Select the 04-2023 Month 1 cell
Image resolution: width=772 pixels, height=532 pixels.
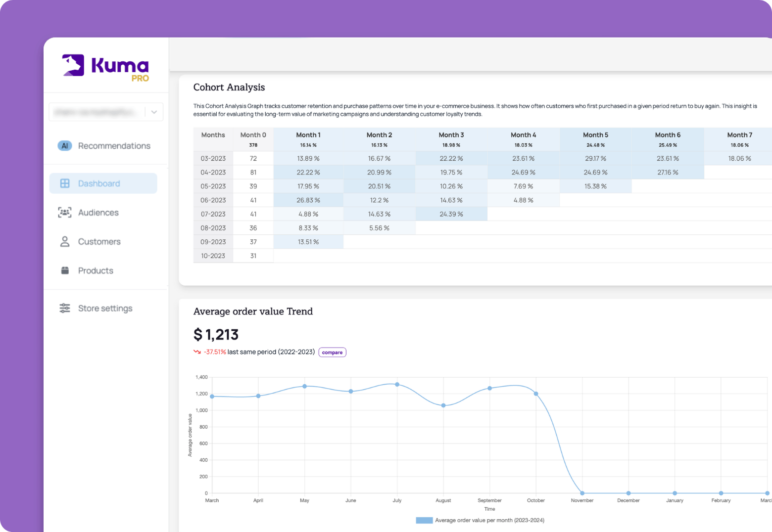(308, 172)
